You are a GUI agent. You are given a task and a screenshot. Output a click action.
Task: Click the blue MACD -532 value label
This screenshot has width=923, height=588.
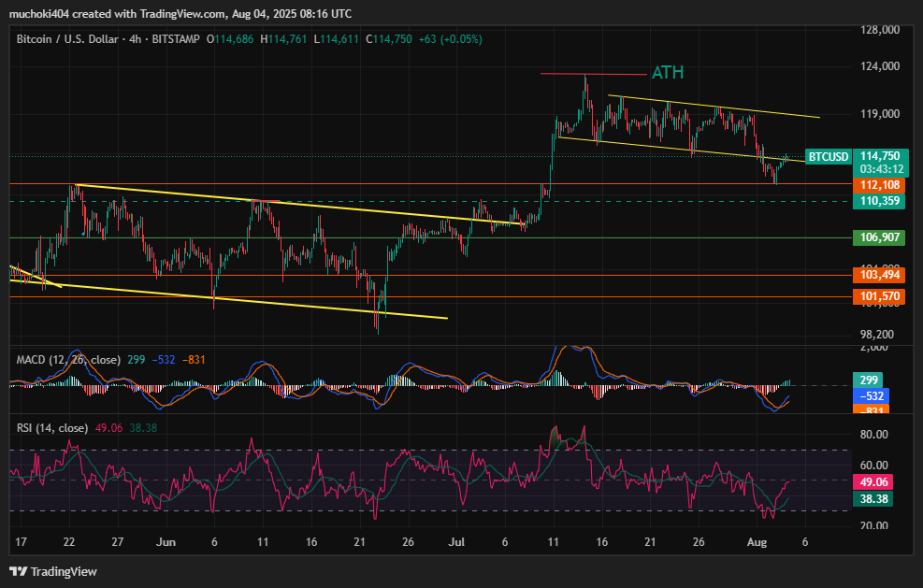click(871, 396)
